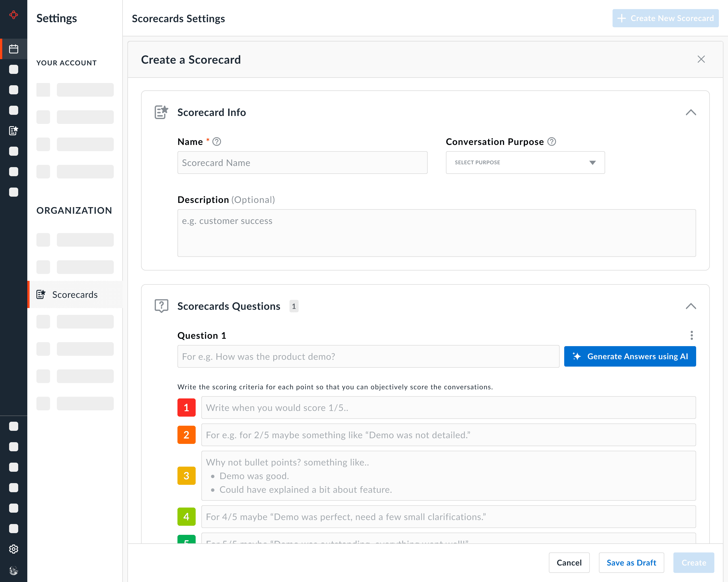Click the Description text area
Screen dimensions: 728x582
(436, 233)
